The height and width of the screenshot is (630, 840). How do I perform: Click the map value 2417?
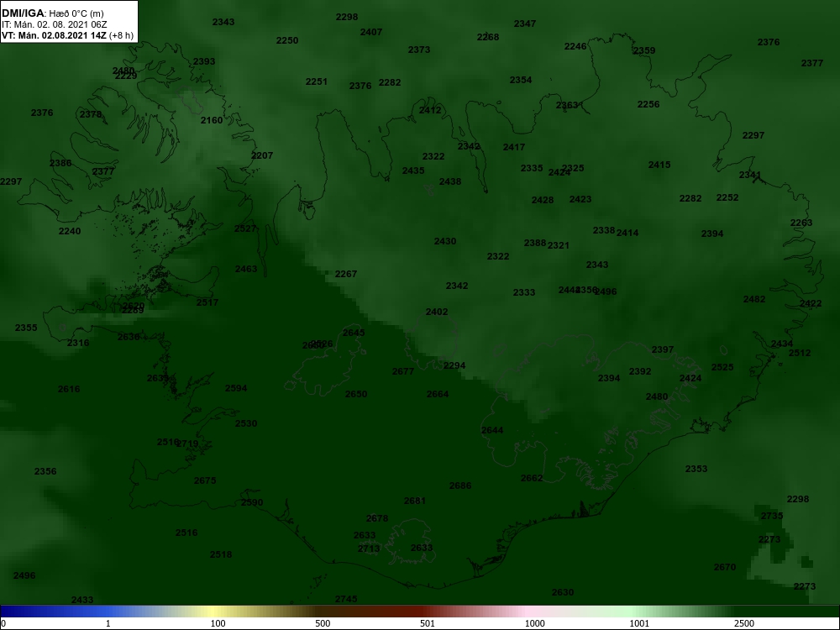coord(514,147)
